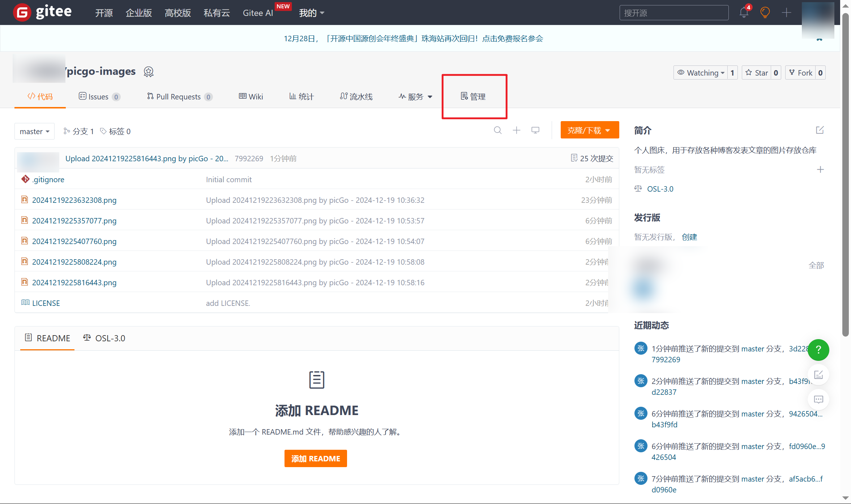Open the 克隆/下载 dropdown
Viewport: 851px width, 504px height.
589,130
